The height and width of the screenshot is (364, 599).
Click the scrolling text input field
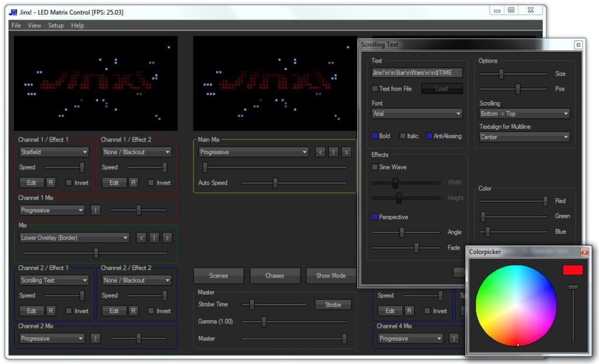[416, 72]
